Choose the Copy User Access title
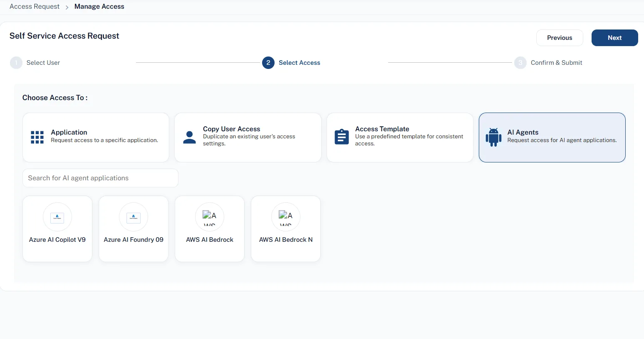 pyautogui.click(x=232, y=129)
